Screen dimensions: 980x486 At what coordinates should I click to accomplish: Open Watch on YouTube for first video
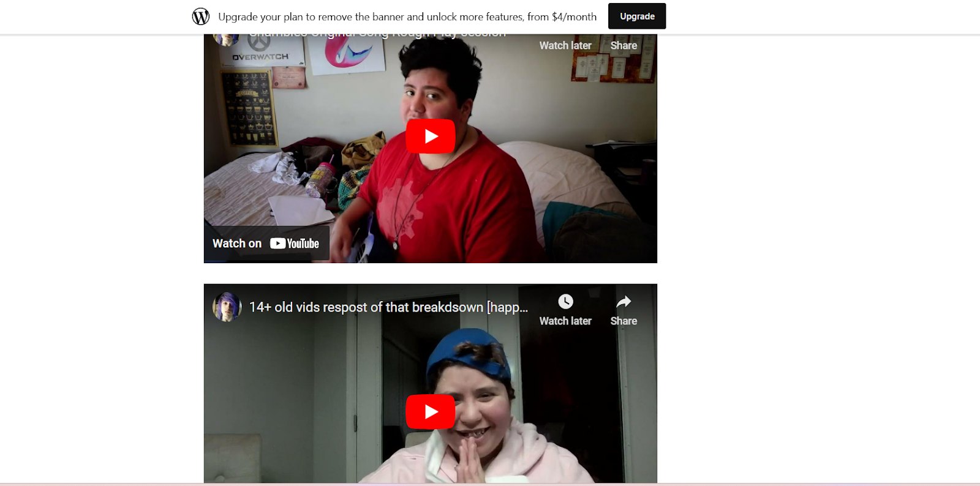click(x=266, y=244)
